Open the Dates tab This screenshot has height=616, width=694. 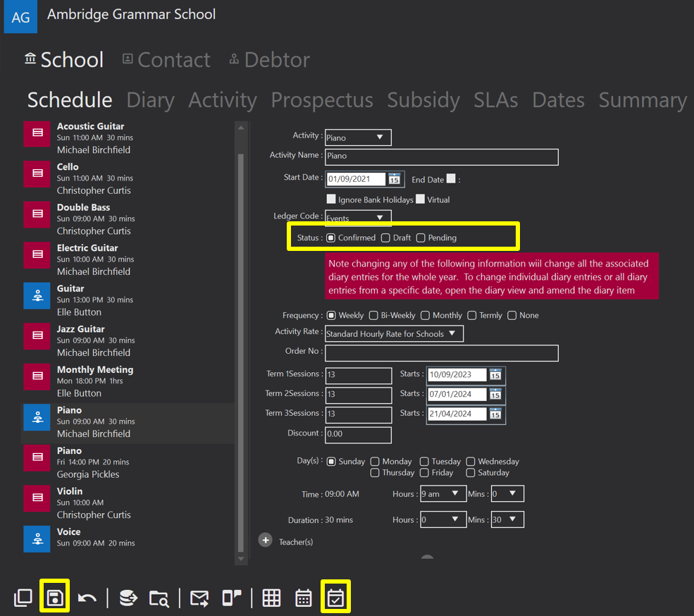tap(558, 100)
